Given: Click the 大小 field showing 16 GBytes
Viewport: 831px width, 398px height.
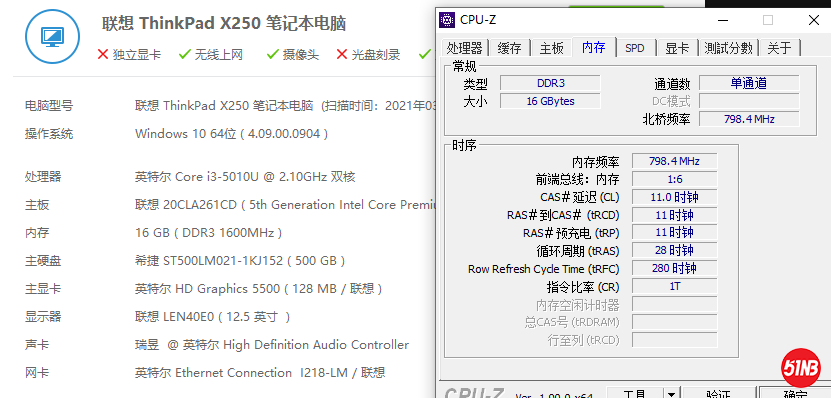Looking at the screenshot, I should coord(550,101).
